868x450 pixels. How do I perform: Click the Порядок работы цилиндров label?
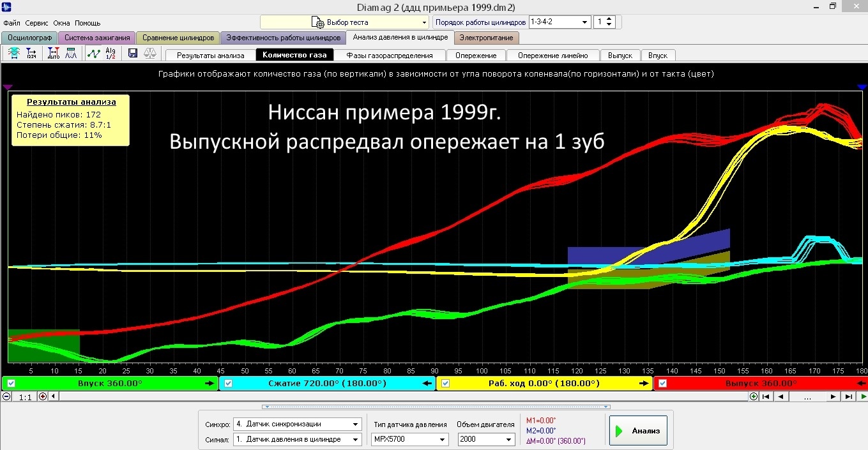pos(480,22)
